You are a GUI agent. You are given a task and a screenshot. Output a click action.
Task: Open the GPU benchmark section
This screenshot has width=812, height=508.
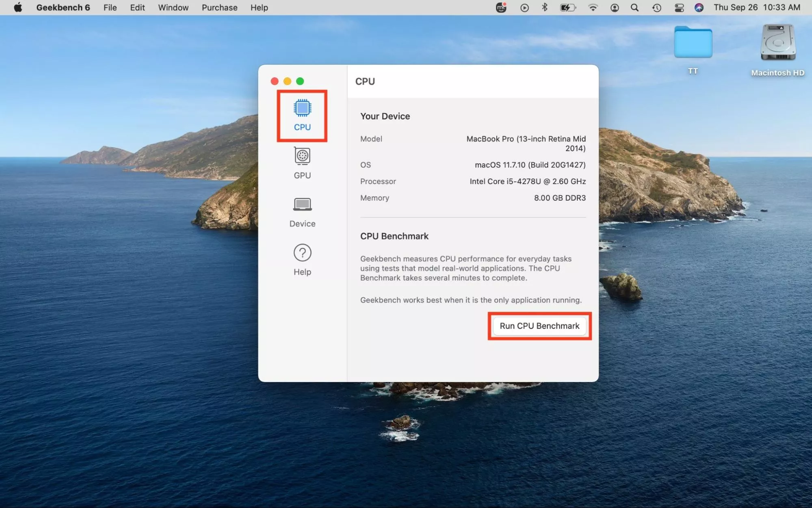coord(302,163)
